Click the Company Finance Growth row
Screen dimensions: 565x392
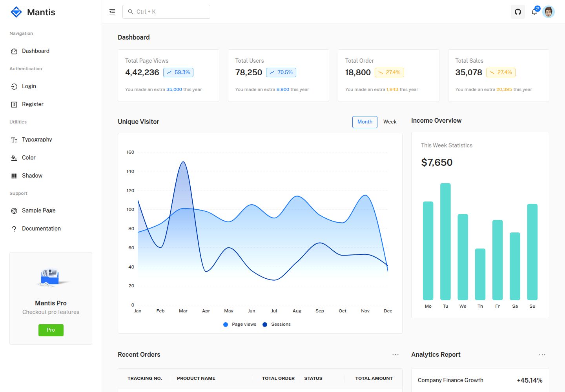[480, 380]
